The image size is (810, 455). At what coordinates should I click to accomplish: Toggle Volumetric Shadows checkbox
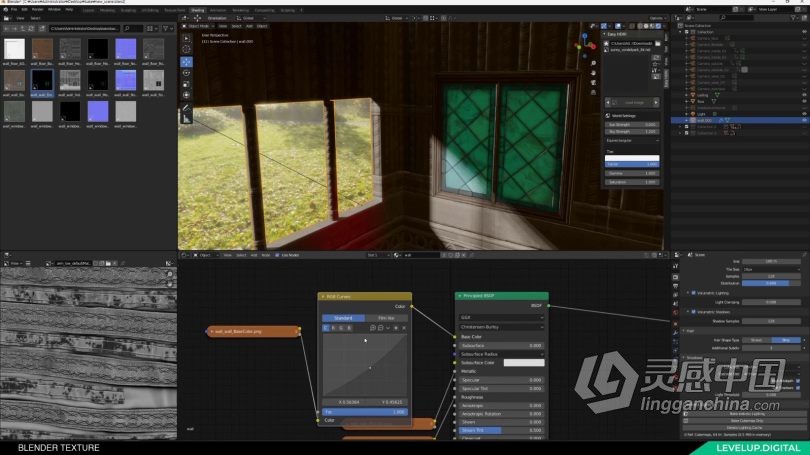693,312
